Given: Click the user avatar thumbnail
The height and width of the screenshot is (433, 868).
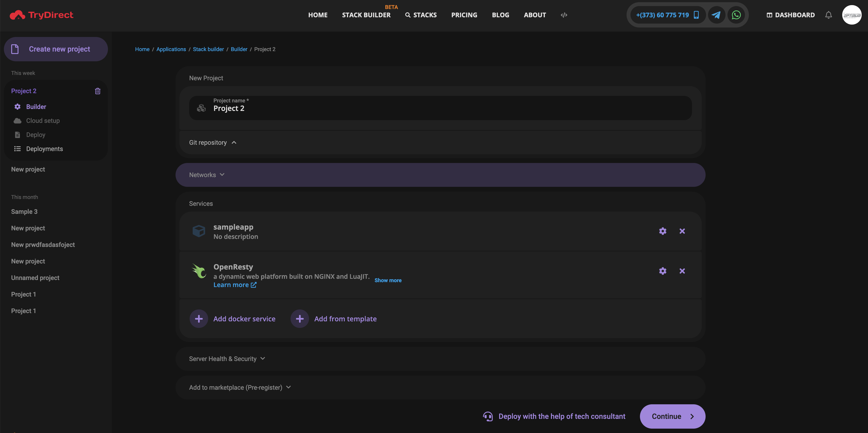Looking at the screenshot, I should [851, 15].
